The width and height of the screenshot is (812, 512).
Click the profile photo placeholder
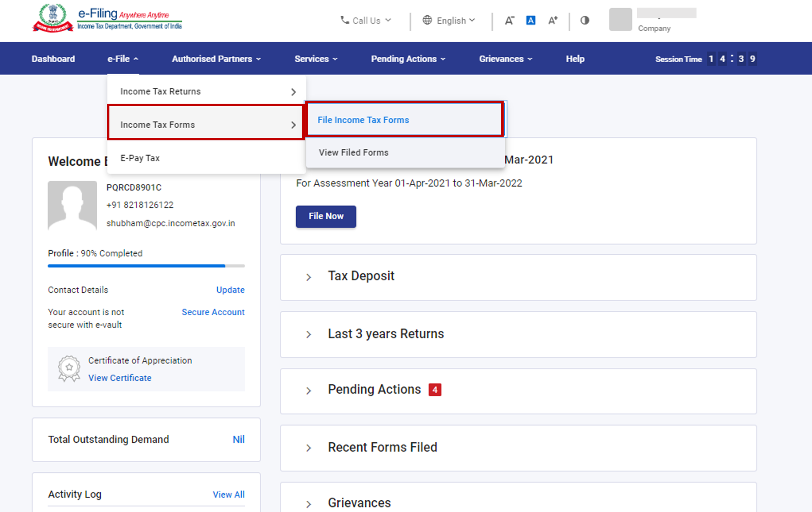72,205
